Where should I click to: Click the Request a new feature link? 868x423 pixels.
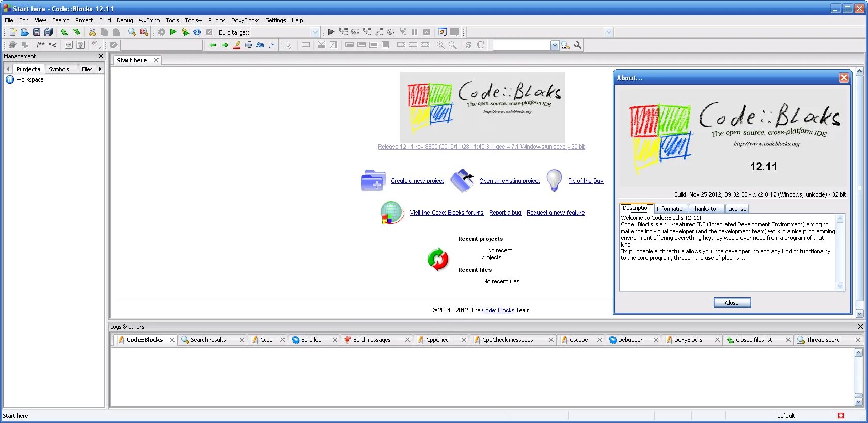pyautogui.click(x=556, y=213)
